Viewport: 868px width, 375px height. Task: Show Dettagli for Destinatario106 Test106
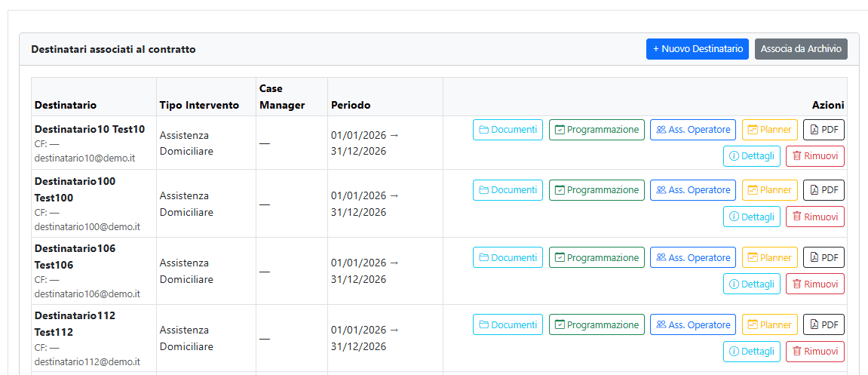point(751,284)
